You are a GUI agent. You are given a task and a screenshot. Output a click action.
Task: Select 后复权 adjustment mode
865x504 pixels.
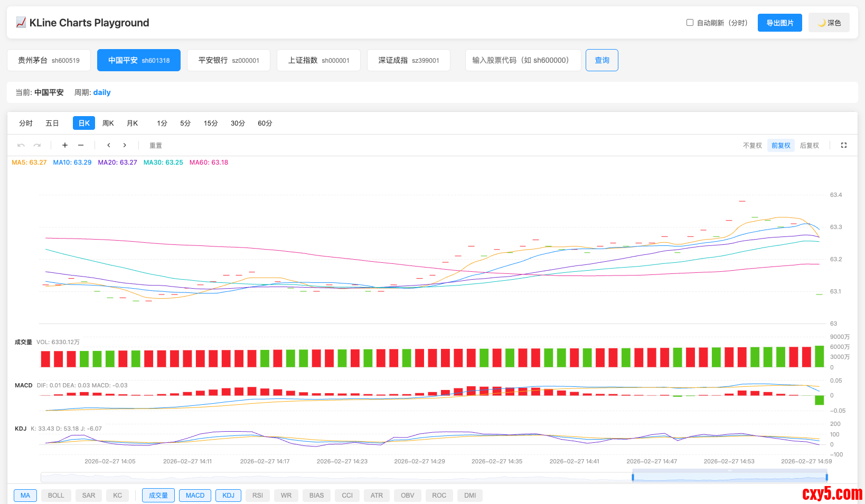coord(809,146)
